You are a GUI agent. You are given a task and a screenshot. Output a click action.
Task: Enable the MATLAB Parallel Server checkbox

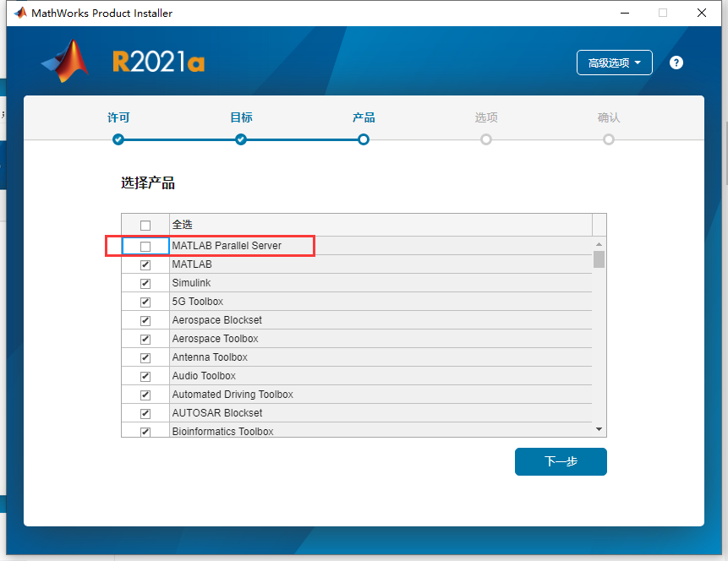145,245
